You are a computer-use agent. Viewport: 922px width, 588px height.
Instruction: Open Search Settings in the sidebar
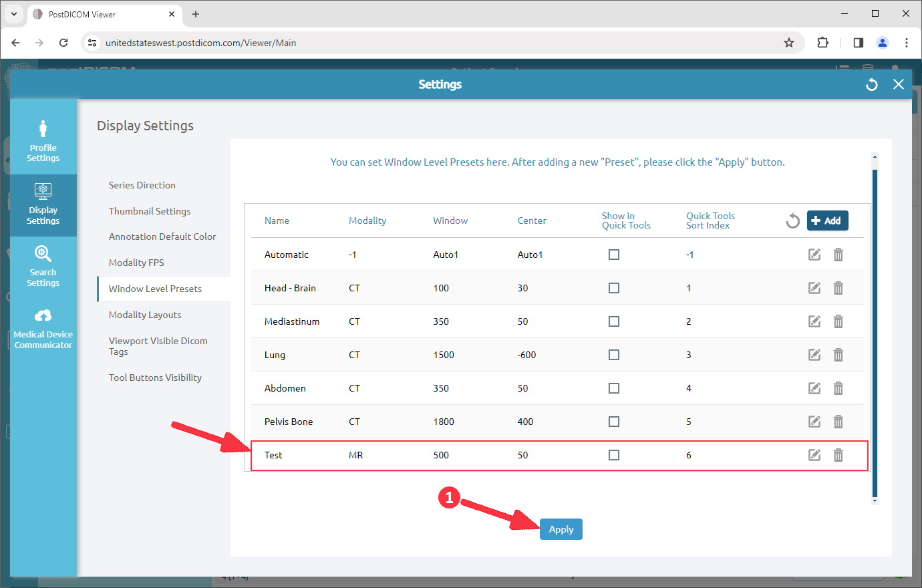[x=43, y=266]
